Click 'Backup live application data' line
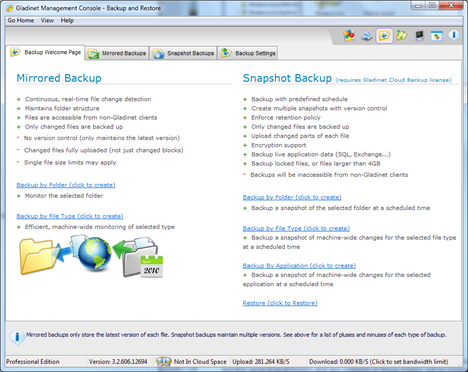The height and width of the screenshot is (372, 468). [321, 154]
